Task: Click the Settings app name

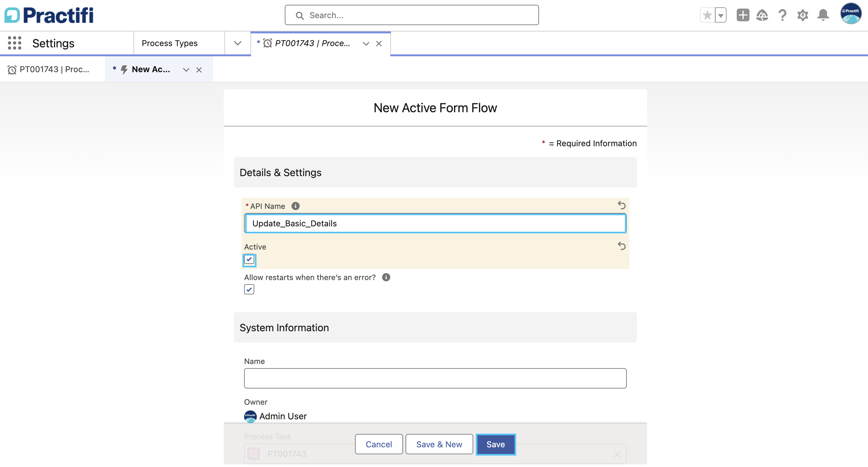Action: (53, 44)
